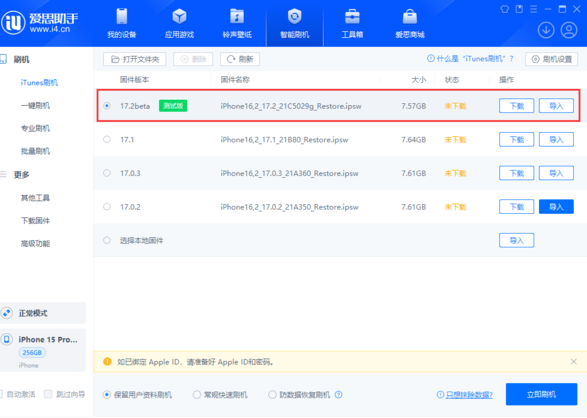
Task: Switch to the 智能刷机 smart flash section
Action: click(x=295, y=23)
